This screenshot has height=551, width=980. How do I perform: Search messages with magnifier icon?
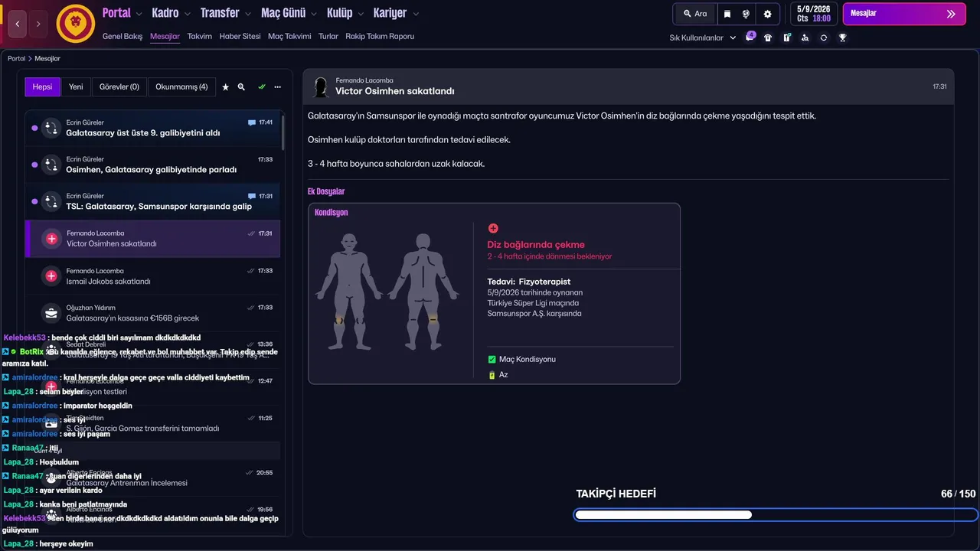click(x=241, y=87)
